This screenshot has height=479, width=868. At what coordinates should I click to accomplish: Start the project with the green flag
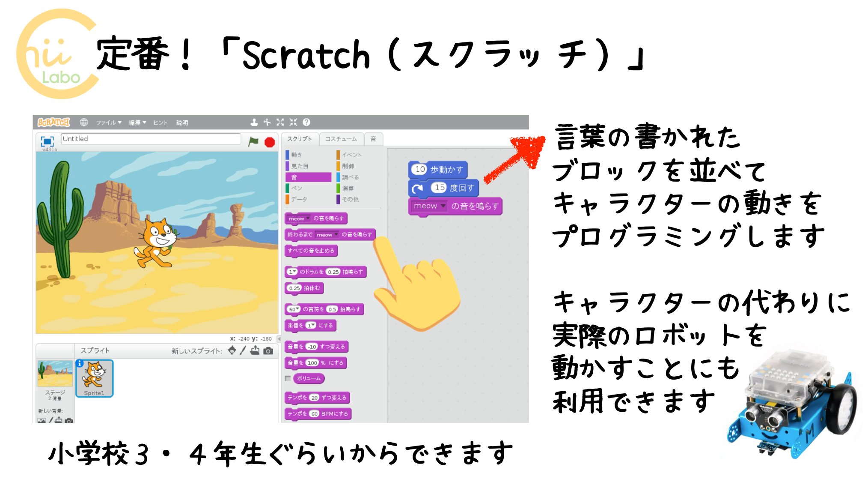point(253,140)
